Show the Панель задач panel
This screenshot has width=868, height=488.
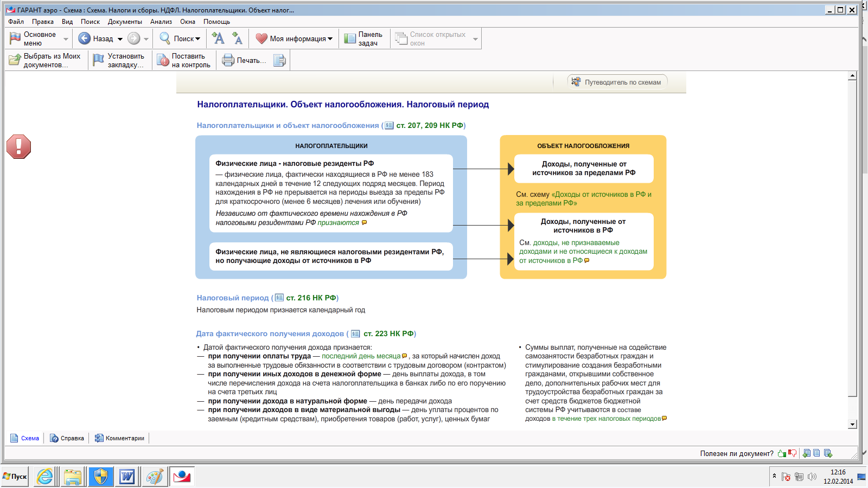363,38
